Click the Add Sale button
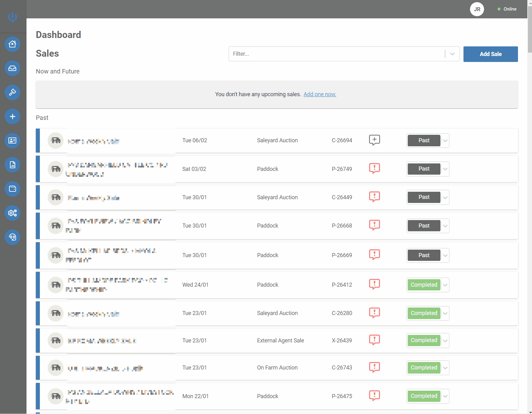 [x=491, y=54]
